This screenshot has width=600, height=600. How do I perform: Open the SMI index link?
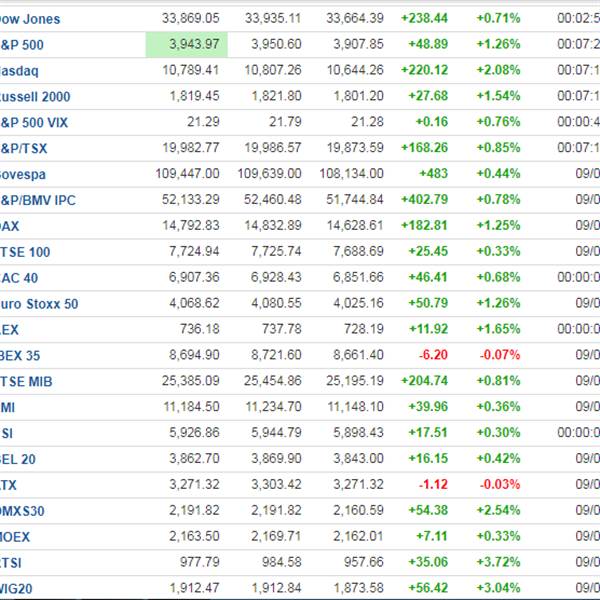[8, 408]
